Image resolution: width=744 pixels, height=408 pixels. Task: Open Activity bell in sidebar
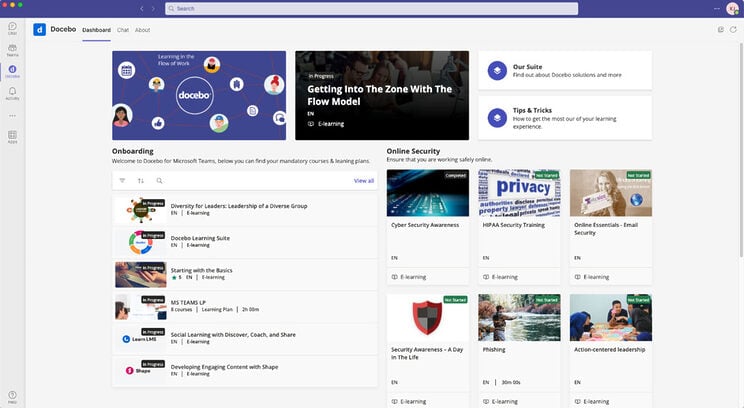point(12,93)
